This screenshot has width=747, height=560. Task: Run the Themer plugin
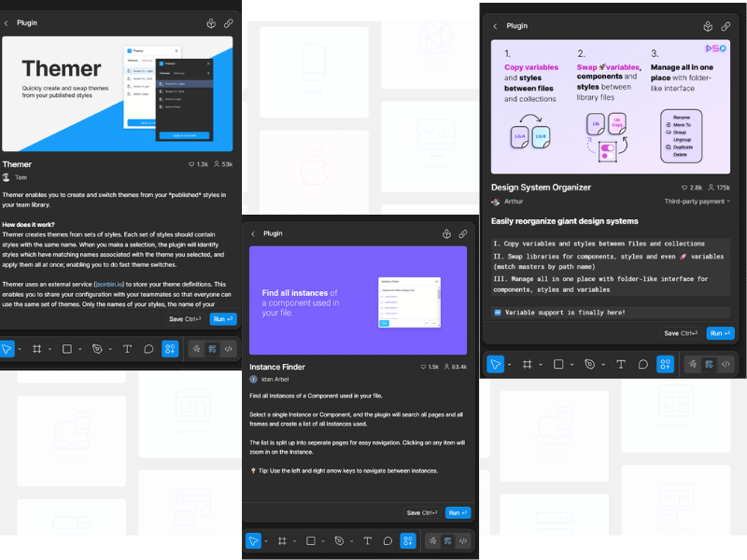223,319
